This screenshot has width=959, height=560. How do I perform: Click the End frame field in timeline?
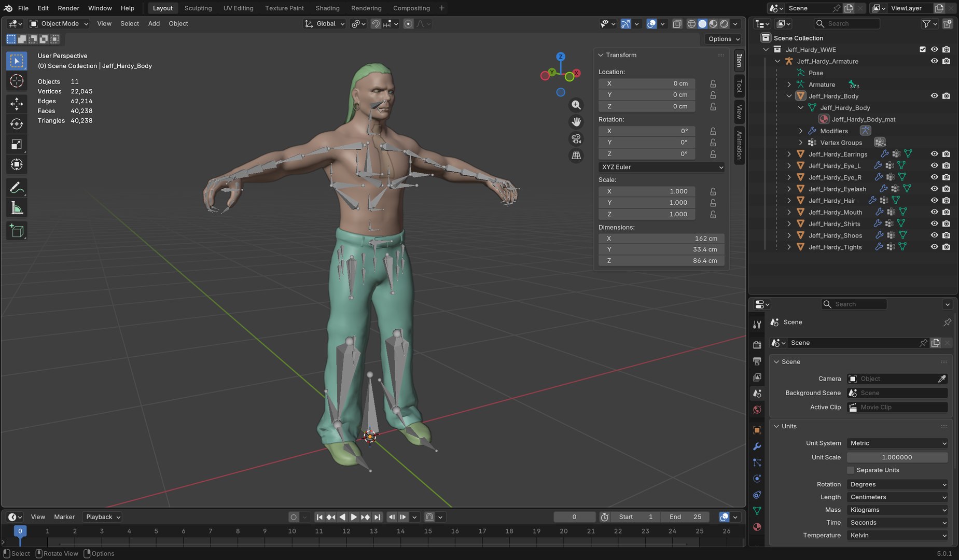(x=685, y=517)
